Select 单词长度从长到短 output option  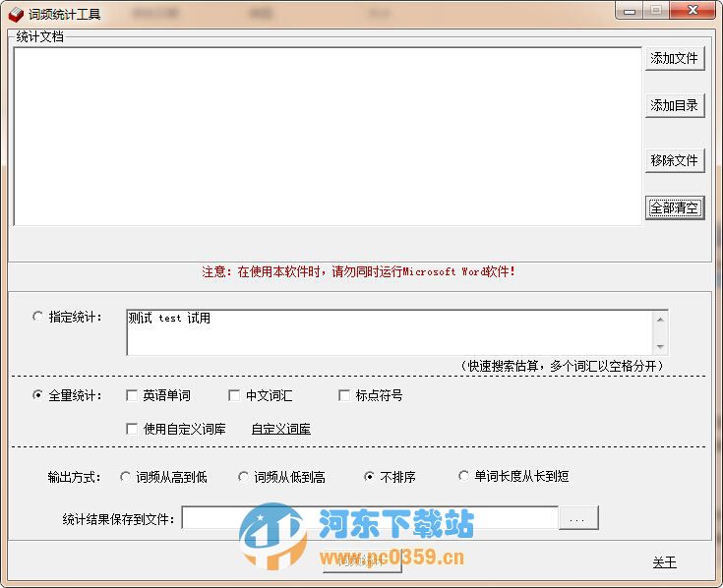463,476
